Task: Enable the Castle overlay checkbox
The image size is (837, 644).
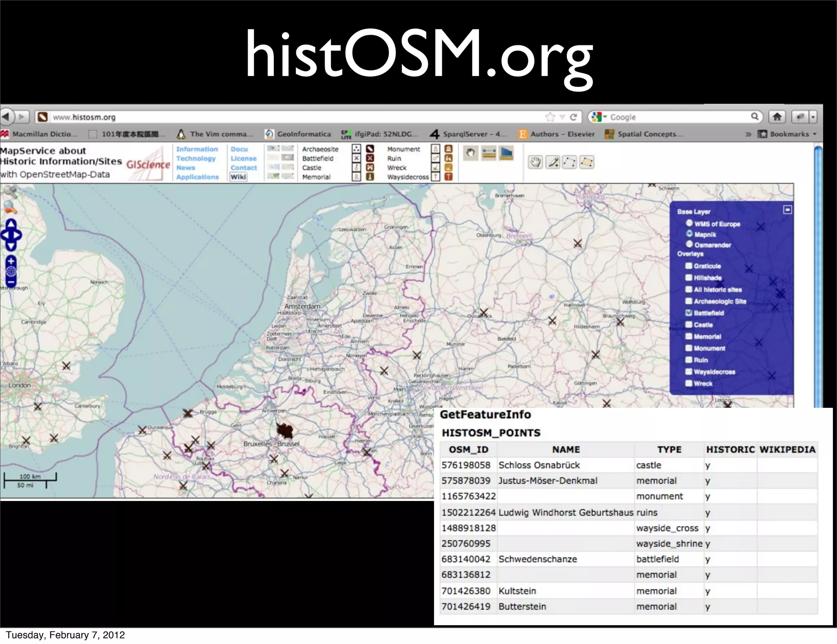Action: click(689, 324)
